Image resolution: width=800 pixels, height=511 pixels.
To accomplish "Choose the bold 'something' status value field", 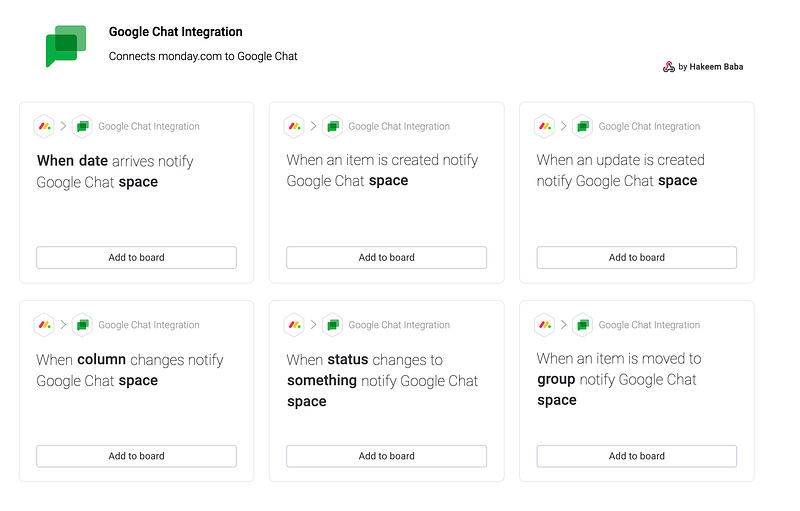I will pyautogui.click(x=322, y=380).
